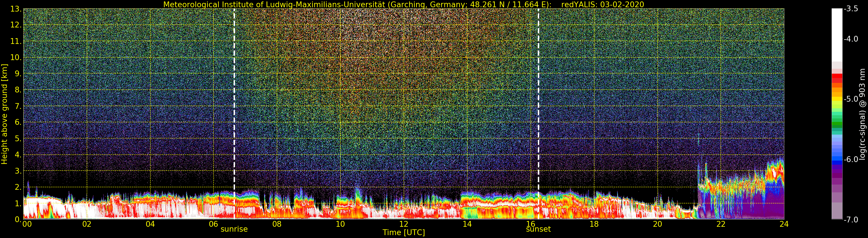This screenshot has height=238, width=868.
Task: Click the '00' tick on the time axis
Action: pyautogui.click(x=27, y=224)
